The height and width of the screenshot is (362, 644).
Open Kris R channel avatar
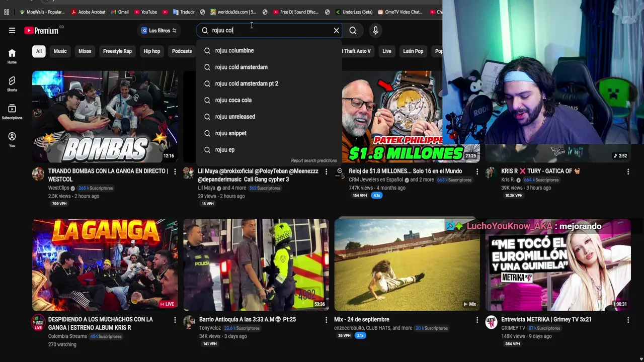click(491, 173)
